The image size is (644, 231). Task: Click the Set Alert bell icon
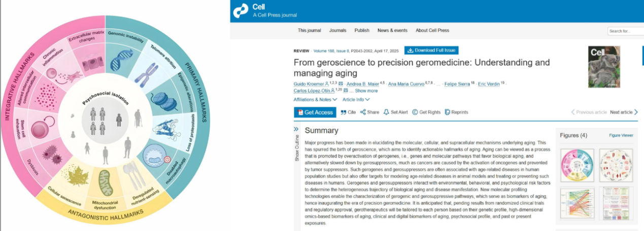(386, 112)
